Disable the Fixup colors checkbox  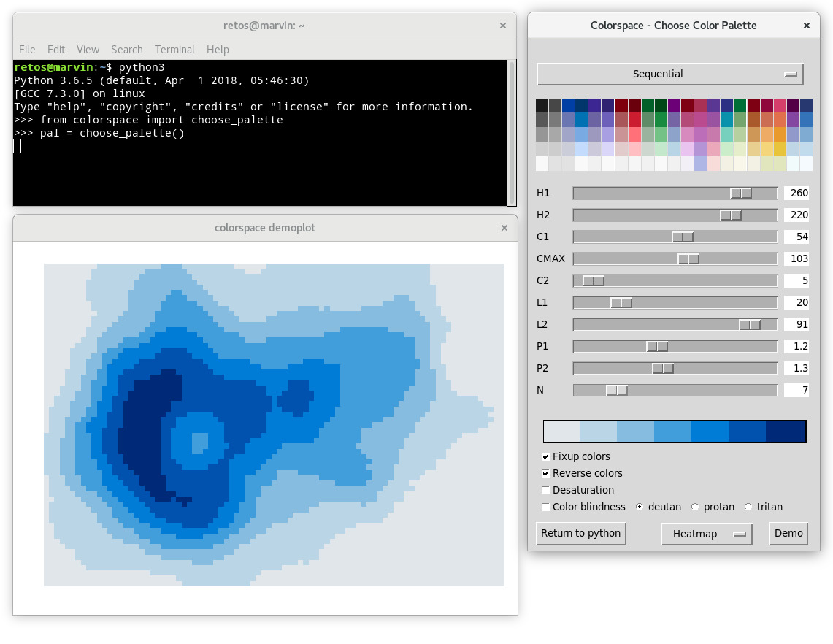click(545, 456)
